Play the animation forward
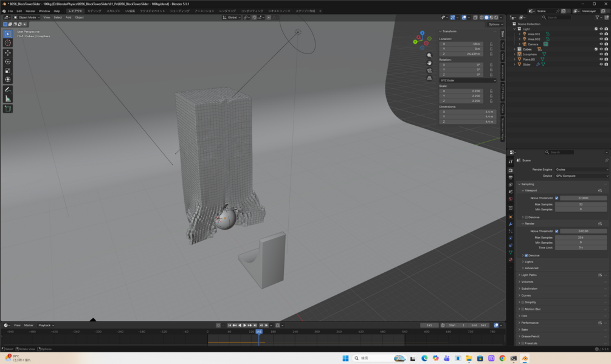The width and height of the screenshot is (611, 364). click(244, 325)
